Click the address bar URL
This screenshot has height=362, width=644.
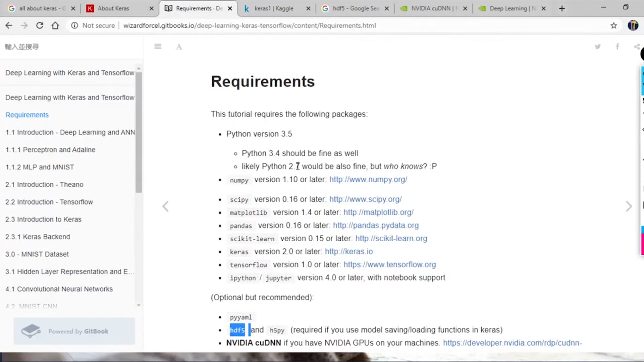(250, 25)
